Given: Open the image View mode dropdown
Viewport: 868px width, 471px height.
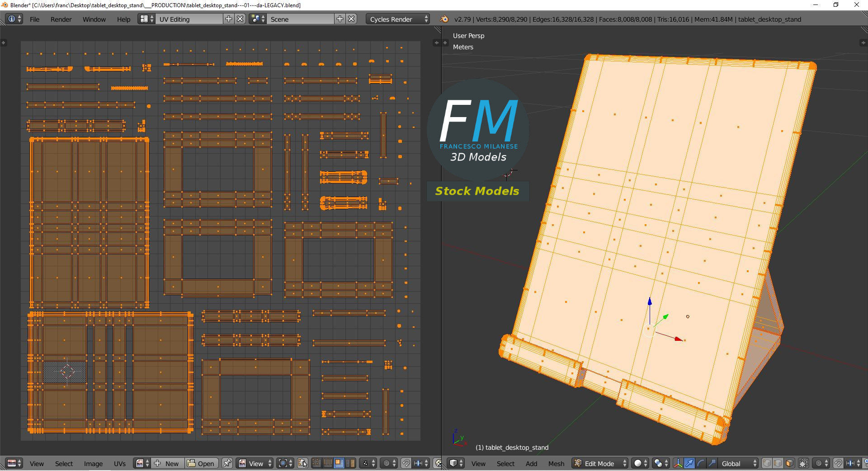Looking at the screenshot, I should 255,463.
